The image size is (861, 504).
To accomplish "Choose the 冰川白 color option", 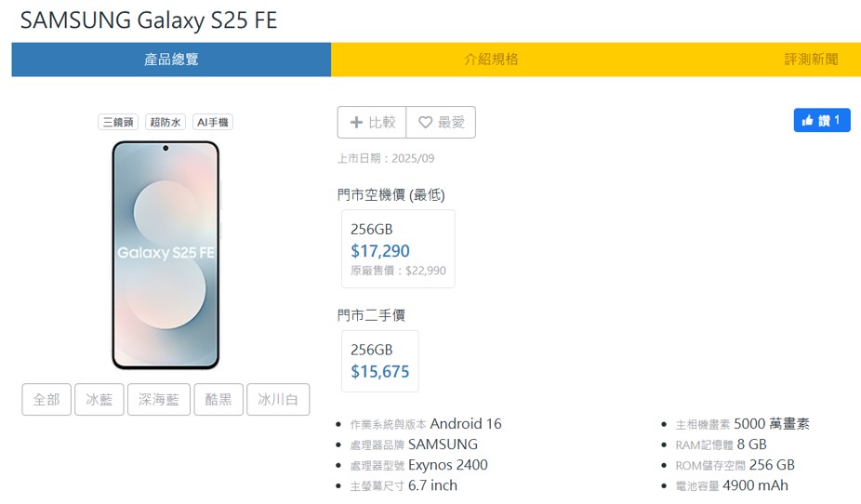I will point(278,400).
